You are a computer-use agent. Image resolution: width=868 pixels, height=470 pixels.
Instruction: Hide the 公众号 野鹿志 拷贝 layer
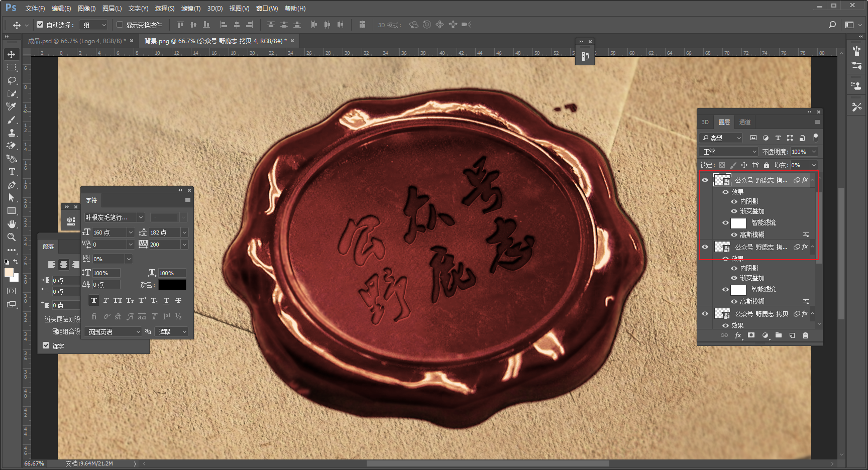[705, 314]
